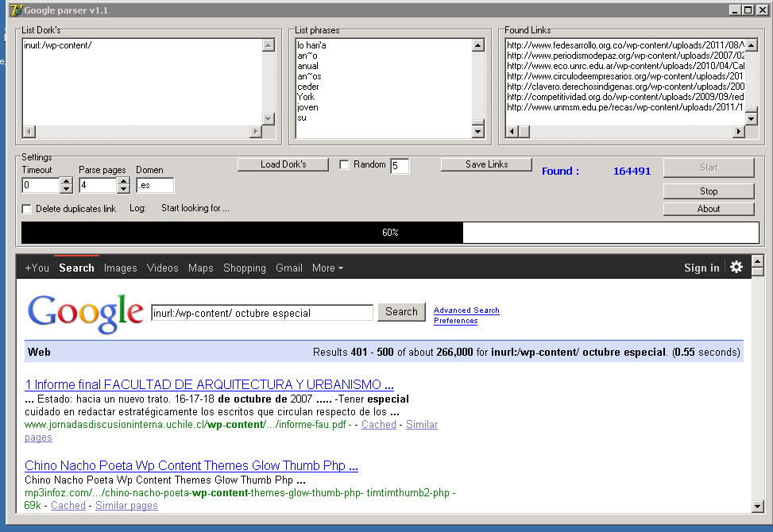Click the Google logo
This screenshot has height=532, width=773.
[85, 314]
